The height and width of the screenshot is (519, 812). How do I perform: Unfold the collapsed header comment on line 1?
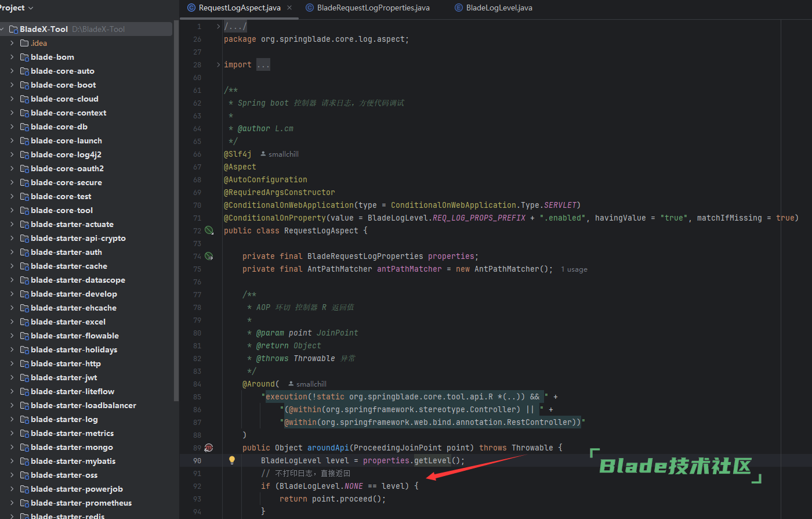point(219,26)
